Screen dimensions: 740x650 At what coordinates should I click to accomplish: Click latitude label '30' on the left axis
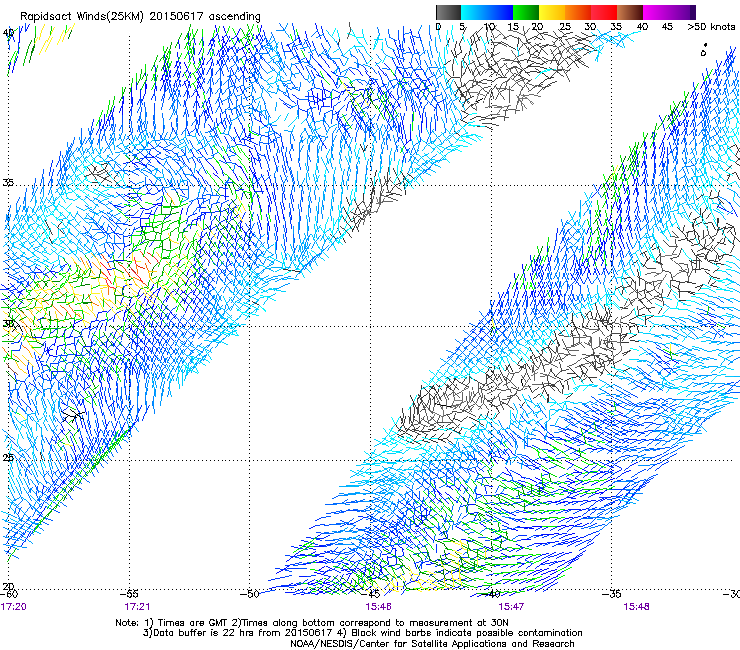8,324
